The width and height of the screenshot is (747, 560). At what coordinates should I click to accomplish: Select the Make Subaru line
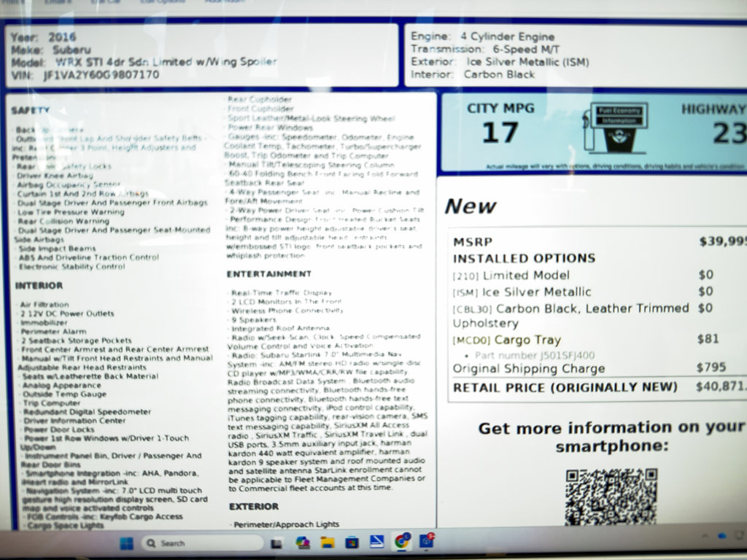point(50,50)
